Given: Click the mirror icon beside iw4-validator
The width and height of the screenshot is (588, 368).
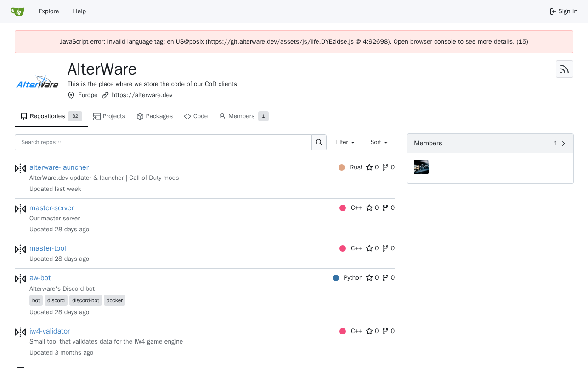Looking at the screenshot, I should tap(20, 332).
